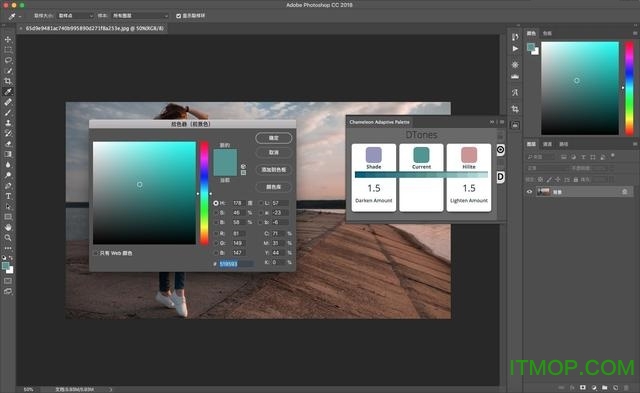
Task: Select the Crop tool in left toolbar
Action: click(8, 81)
